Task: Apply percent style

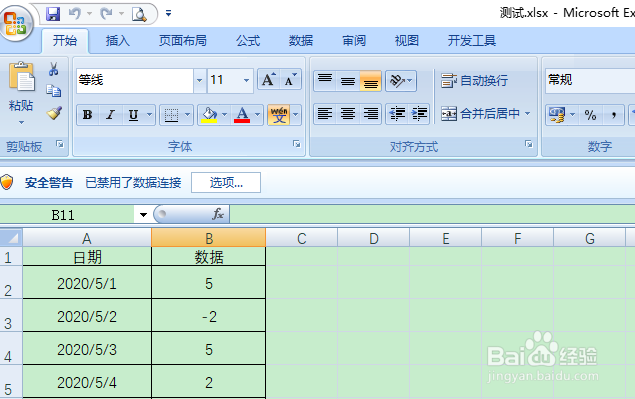Action: [x=590, y=115]
